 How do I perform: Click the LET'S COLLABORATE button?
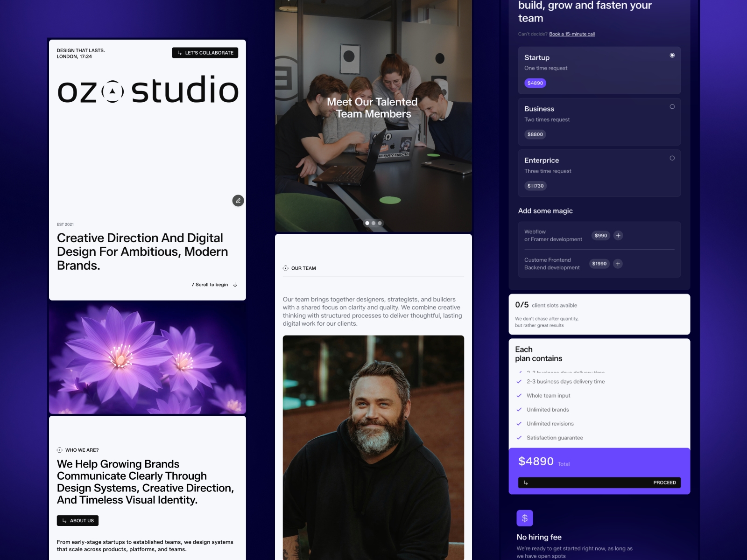pyautogui.click(x=205, y=53)
